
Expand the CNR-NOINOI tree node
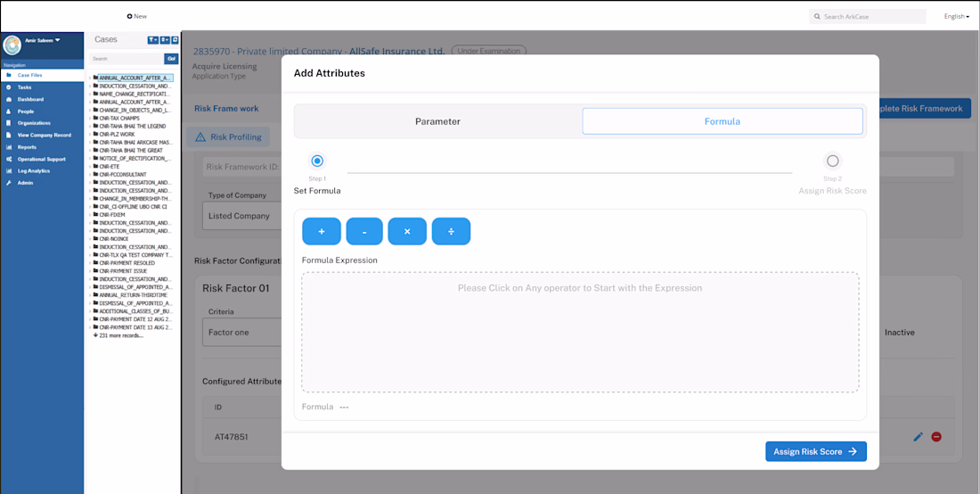tap(90, 239)
